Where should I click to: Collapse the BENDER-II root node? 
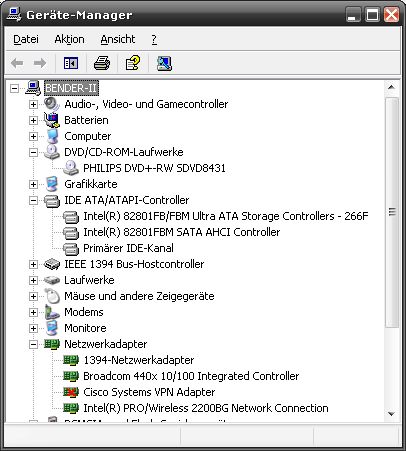tap(14, 88)
